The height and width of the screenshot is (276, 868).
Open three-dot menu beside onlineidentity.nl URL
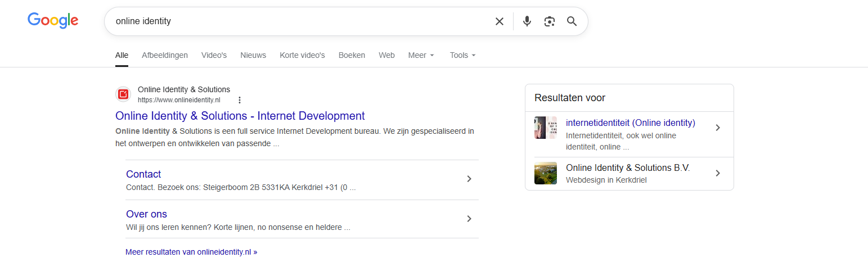tap(239, 100)
